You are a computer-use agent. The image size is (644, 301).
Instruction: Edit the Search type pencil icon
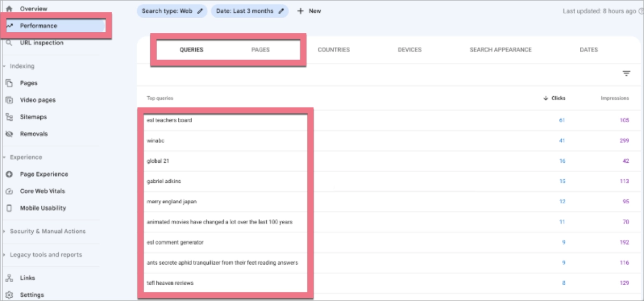pos(200,11)
